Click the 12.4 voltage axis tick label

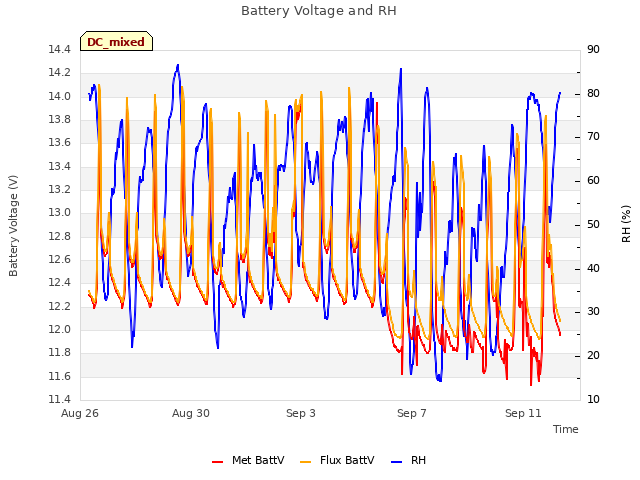point(59,283)
